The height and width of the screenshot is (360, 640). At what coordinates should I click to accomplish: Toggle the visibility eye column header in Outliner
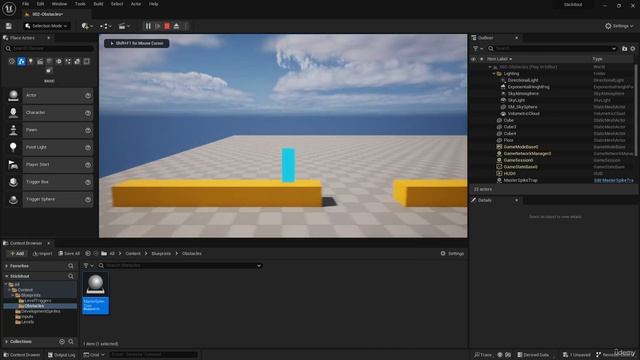click(x=473, y=59)
